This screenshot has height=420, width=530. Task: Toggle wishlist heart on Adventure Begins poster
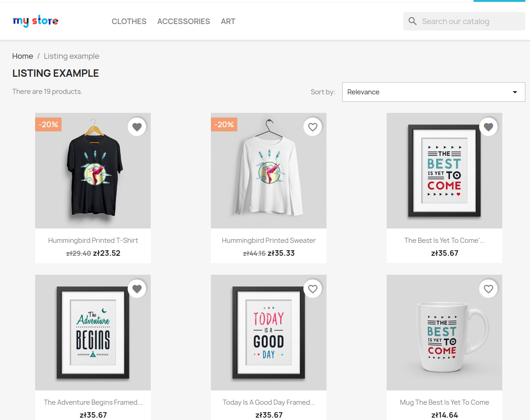pyautogui.click(x=137, y=289)
